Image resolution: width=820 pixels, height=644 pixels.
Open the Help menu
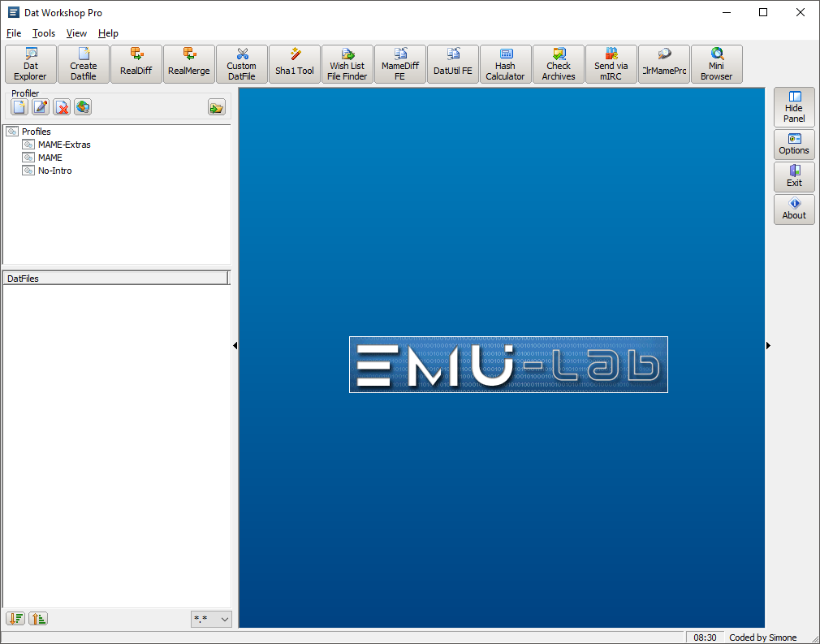pyautogui.click(x=108, y=33)
